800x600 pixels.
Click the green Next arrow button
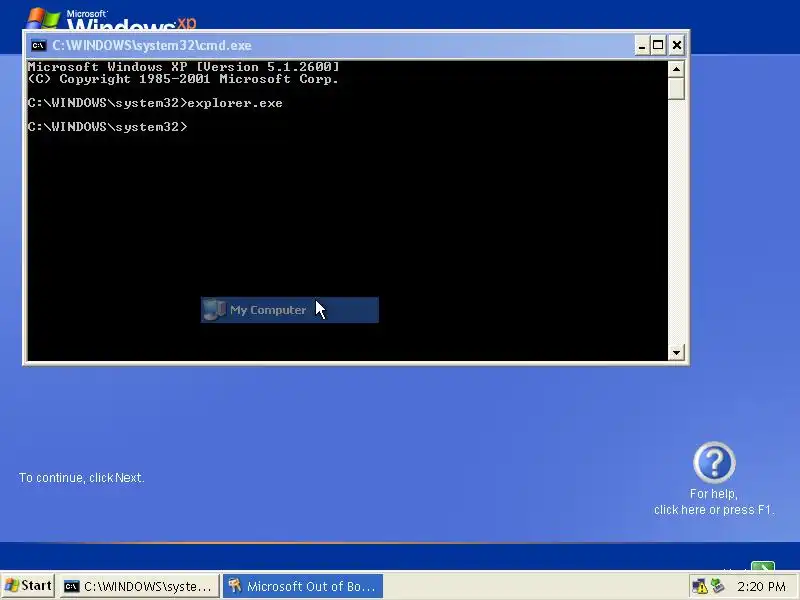tap(763, 566)
